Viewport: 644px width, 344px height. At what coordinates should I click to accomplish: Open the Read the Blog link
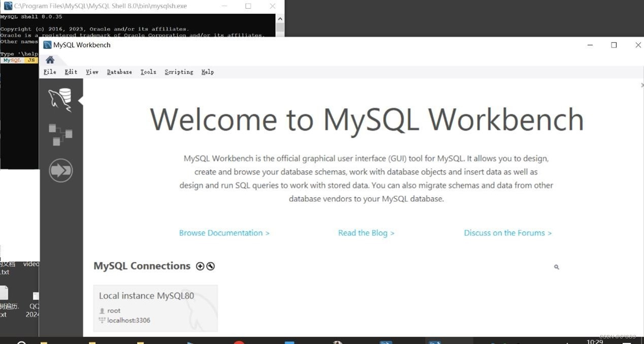coord(366,233)
